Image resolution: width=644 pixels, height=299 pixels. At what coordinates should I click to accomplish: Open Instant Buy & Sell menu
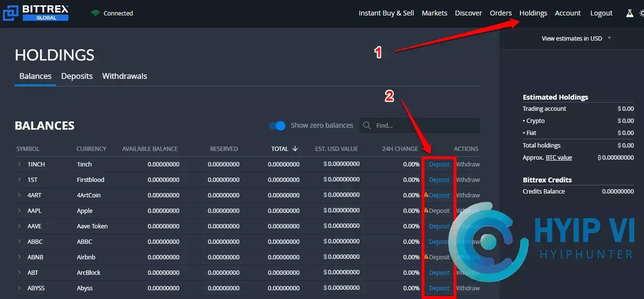tap(386, 13)
